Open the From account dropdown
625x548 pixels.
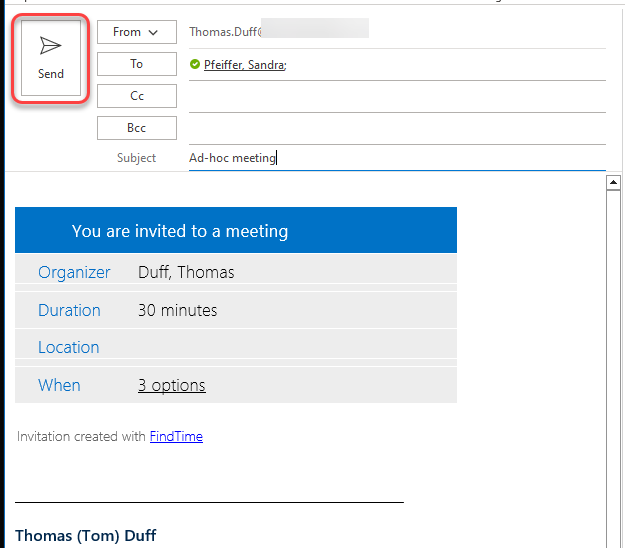[x=136, y=32]
